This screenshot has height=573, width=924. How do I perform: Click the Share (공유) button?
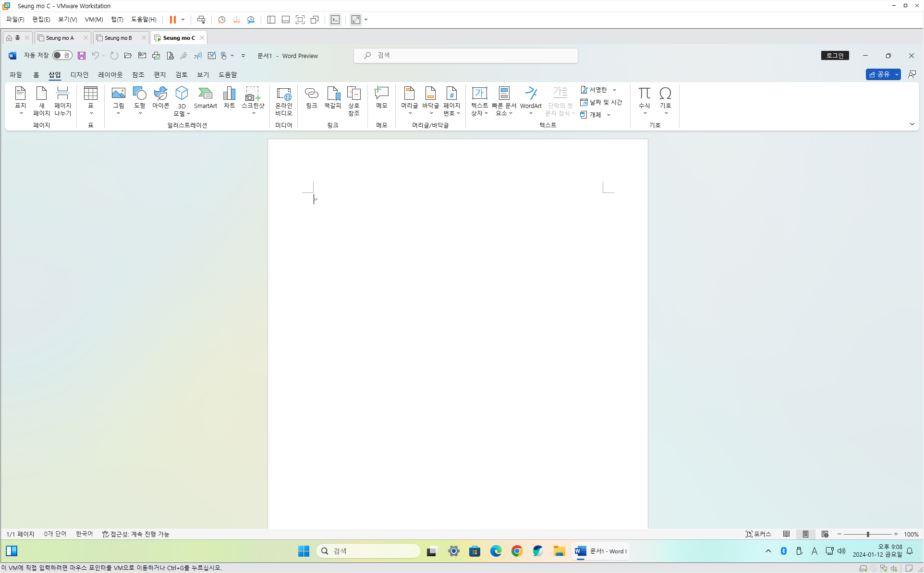879,74
